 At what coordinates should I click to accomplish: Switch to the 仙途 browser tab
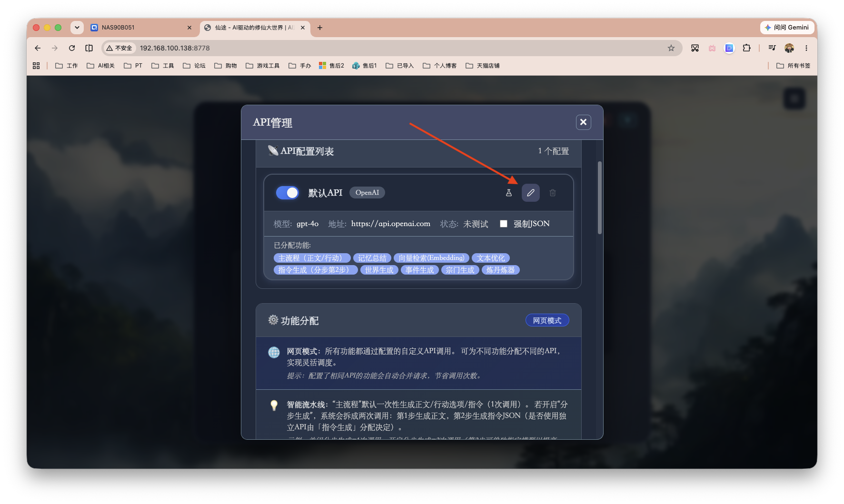click(x=255, y=28)
